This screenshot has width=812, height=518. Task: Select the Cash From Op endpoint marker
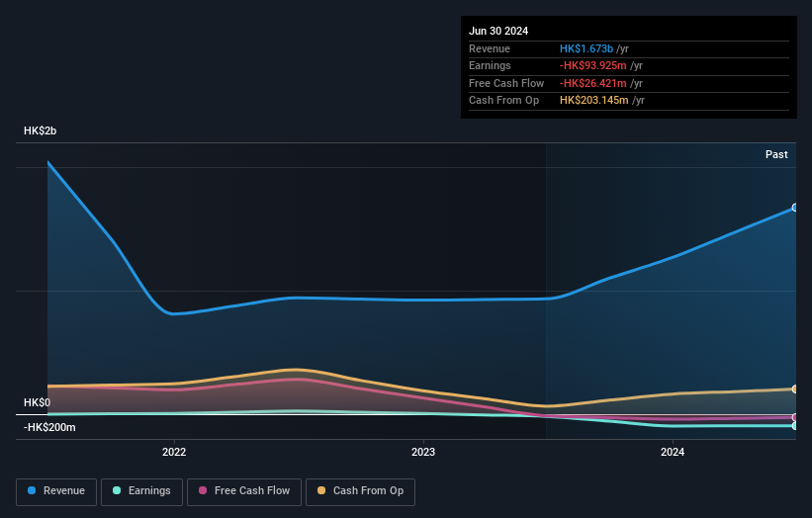(795, 389)
